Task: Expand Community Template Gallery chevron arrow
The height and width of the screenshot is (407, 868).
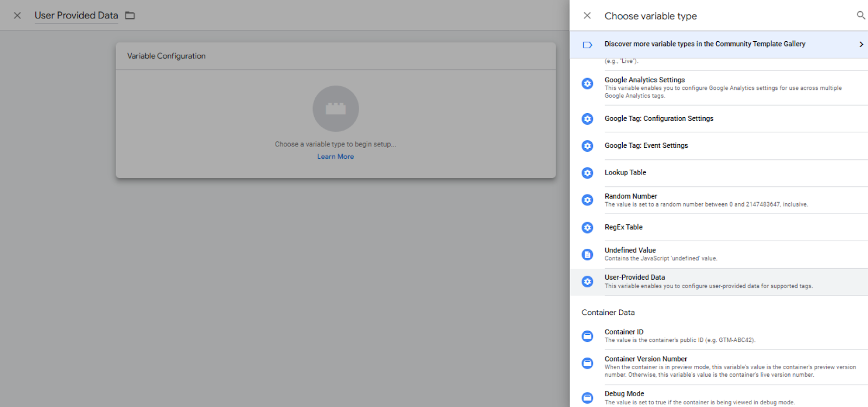Action: (x=861, y=44)
